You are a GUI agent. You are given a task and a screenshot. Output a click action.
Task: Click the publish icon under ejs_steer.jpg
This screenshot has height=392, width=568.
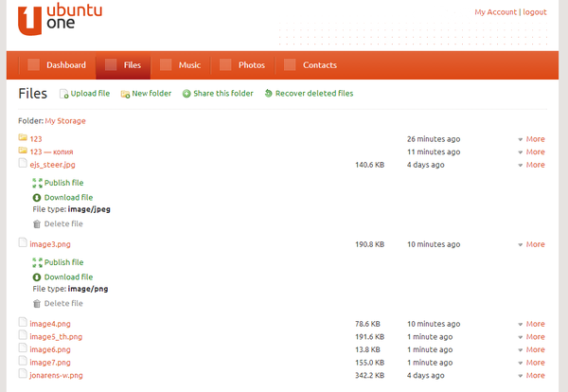37,183
